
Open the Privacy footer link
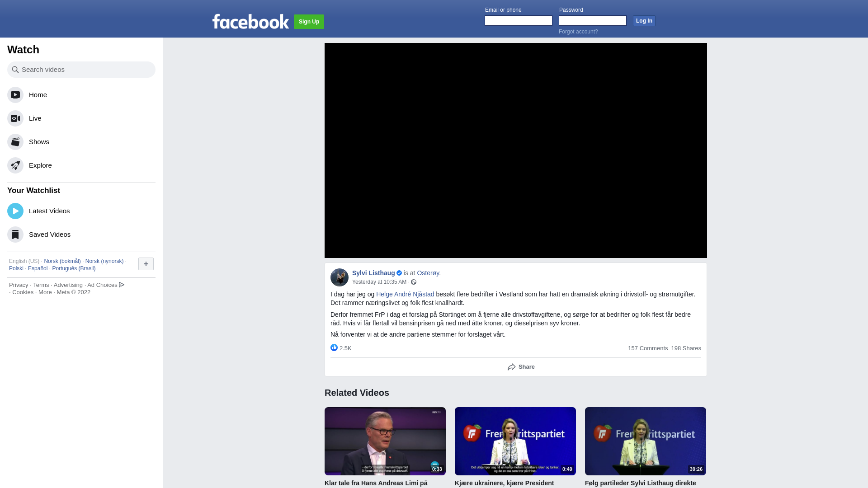tap(19, 285)
